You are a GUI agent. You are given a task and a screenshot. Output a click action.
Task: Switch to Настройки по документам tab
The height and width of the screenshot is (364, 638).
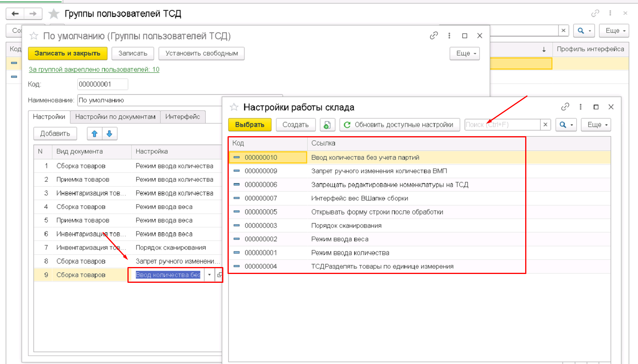(115, 117)
